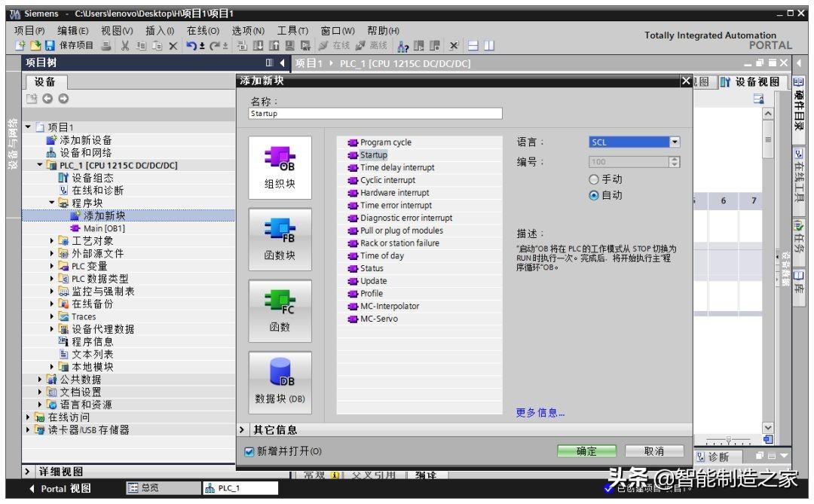Click the back arrow in project tree toolbar
The image size is (814, 504).
[47, 99]
